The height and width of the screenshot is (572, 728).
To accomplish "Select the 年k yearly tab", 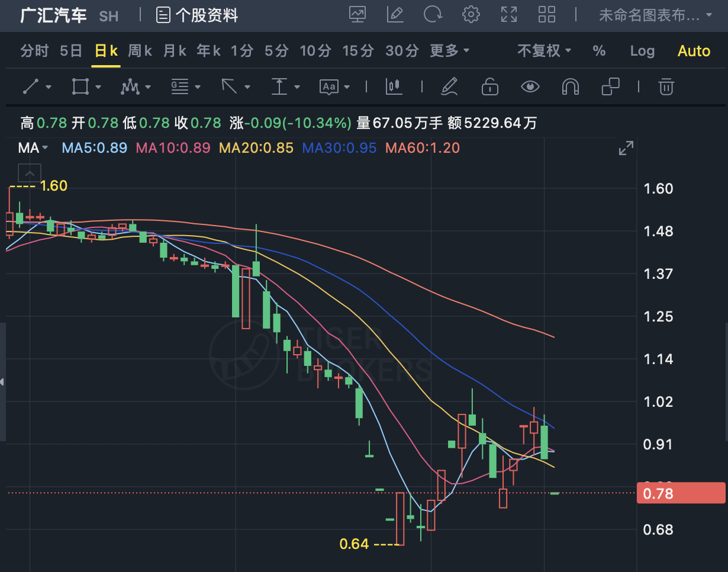I will click(x=209, y=51).
